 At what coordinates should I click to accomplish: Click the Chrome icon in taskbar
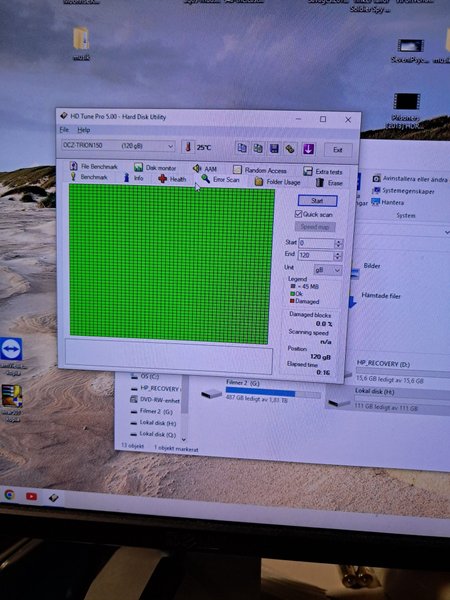point(10,495)
